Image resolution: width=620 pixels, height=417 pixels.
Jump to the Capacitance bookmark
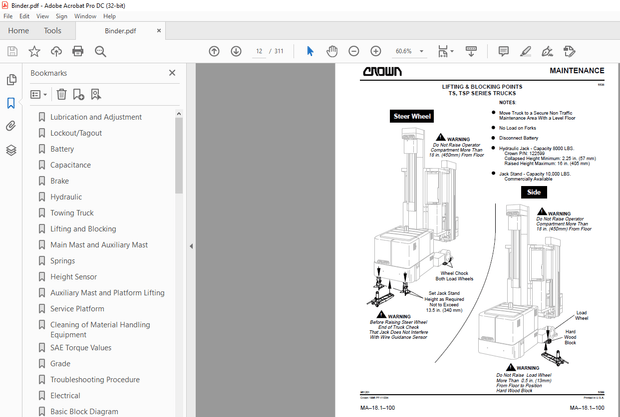coord(70,165)
